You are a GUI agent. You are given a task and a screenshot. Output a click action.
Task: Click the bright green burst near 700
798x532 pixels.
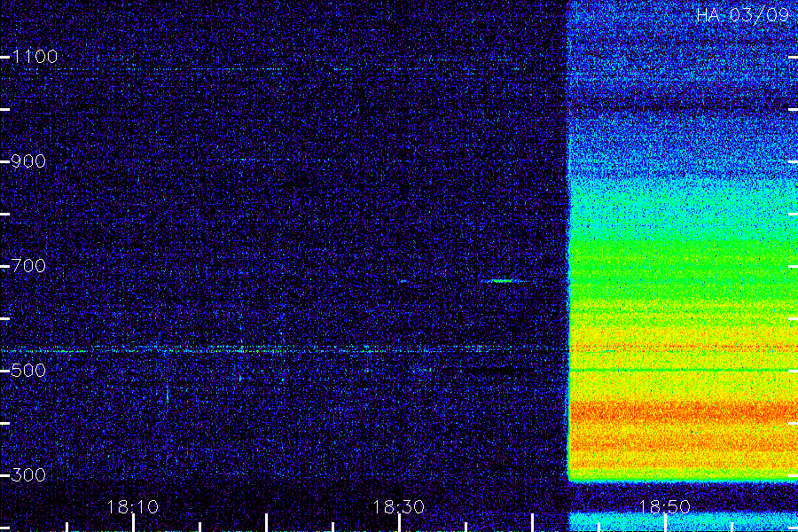pyautogui.click(x=505, y=281)
